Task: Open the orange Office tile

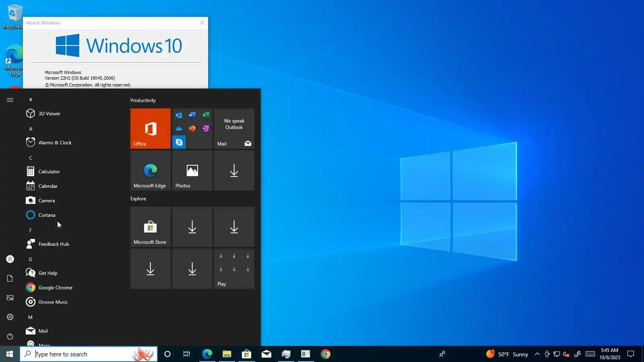Action: click(151, 129)
